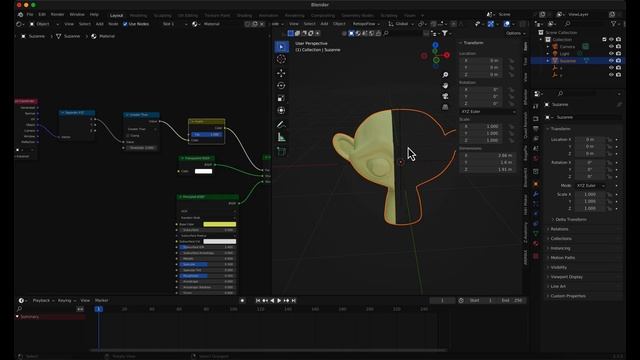
Task: Open the Edit menu
Action: (42, 14)
